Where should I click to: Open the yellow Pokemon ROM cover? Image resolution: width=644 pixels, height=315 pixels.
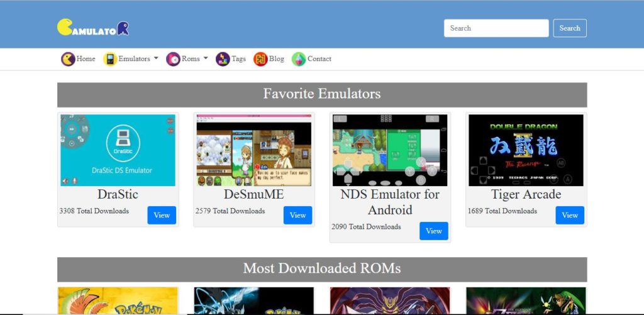tap(118, 301)
